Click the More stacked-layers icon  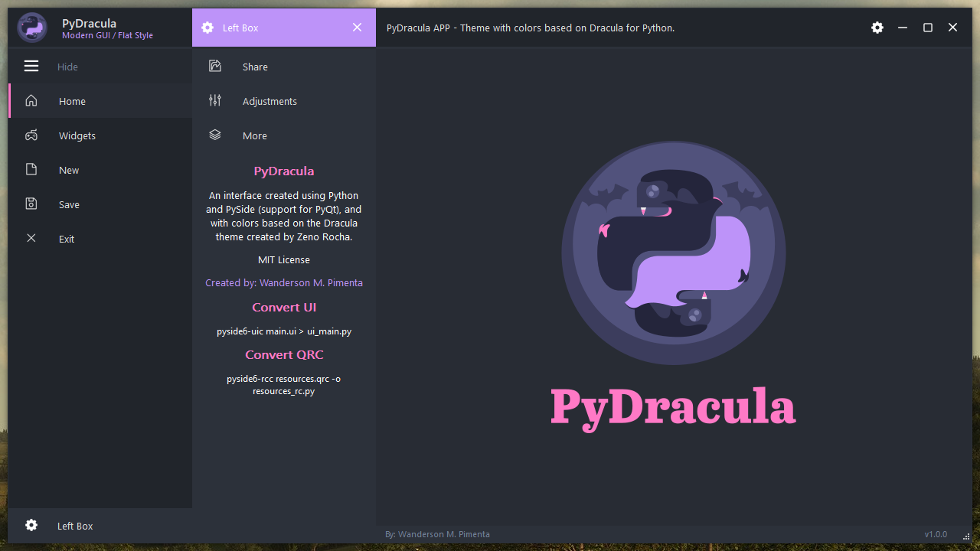[214, 135]
